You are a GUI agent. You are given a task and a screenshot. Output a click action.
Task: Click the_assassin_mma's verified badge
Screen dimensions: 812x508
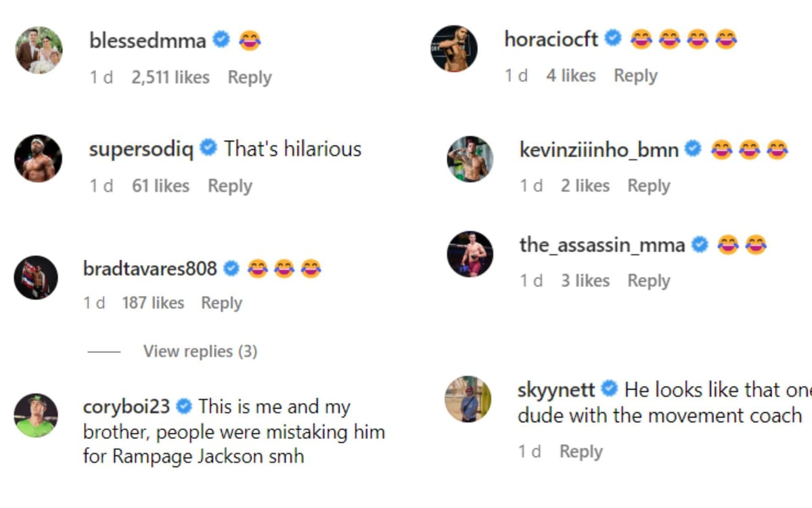pyautogui.click(x=700, y=245)
